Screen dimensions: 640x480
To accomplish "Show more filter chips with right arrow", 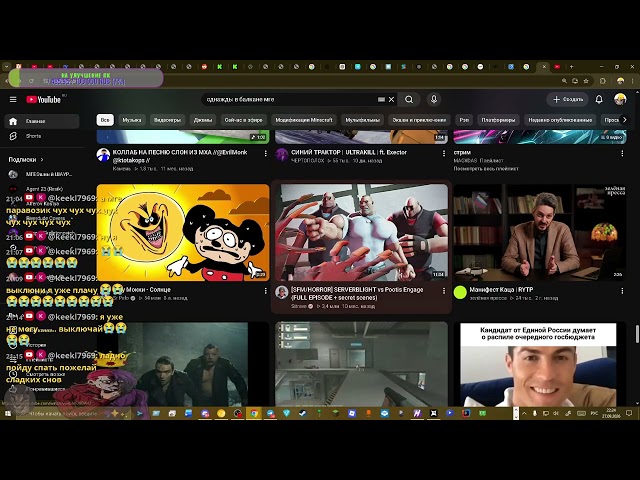I will click(624, 120).
